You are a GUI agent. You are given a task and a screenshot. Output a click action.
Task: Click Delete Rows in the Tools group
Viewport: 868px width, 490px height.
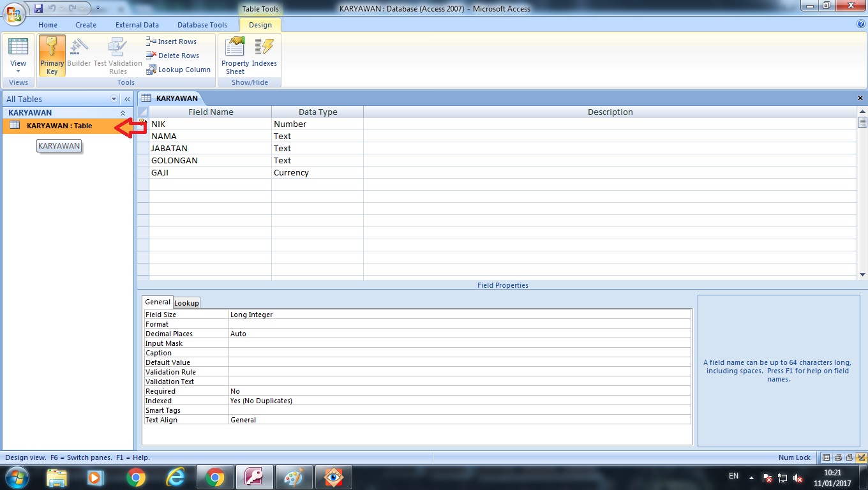(x=172, y=56)
